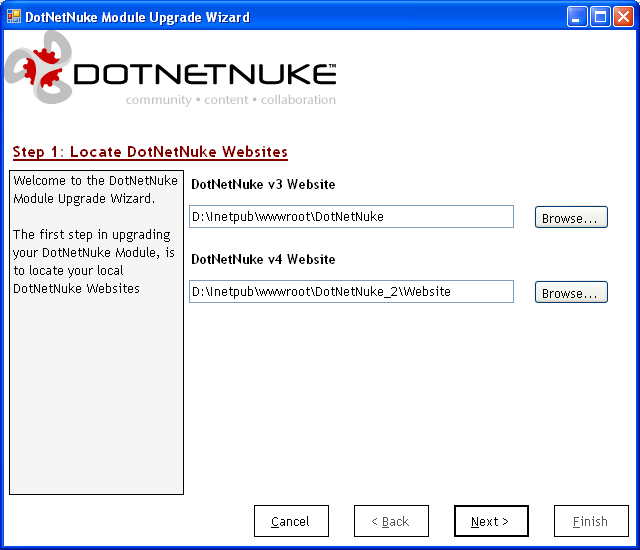Image resolution: width=640 pixels, height=550 pixels.
Task: Click the 'community • content • collaboration' tagline
Action: click(x=231, y=100)
